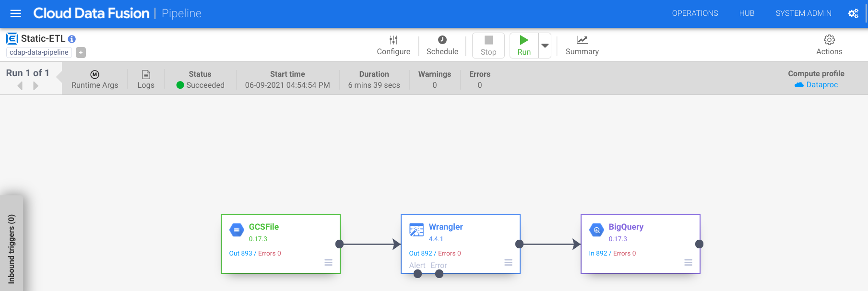Click the cdap-data-pipeline tag
Screen dimensions: 868x291
click(39, 52)
